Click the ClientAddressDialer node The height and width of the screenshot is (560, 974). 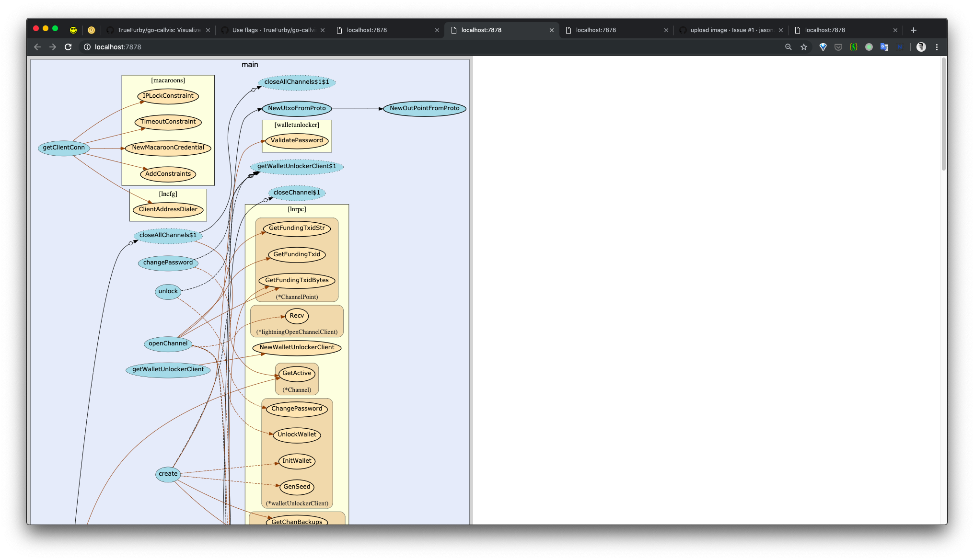pos(168,209)
